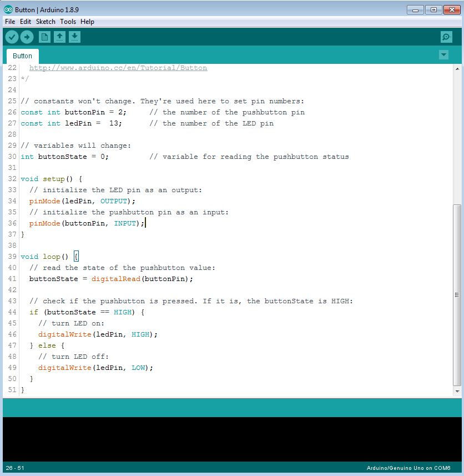Click the vertical scrollbar thumb
Viewport: 464px width, 476px height.
pos(457,295)
